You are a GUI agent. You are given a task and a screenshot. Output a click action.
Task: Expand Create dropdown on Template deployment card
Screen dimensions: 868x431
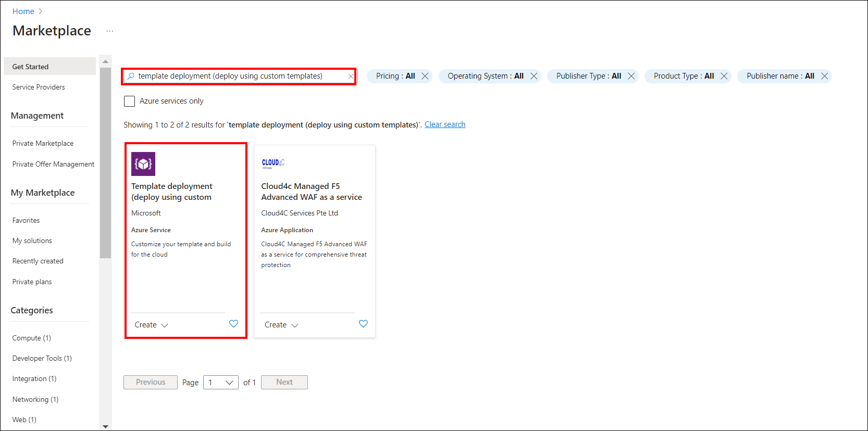tap(151, 325)
